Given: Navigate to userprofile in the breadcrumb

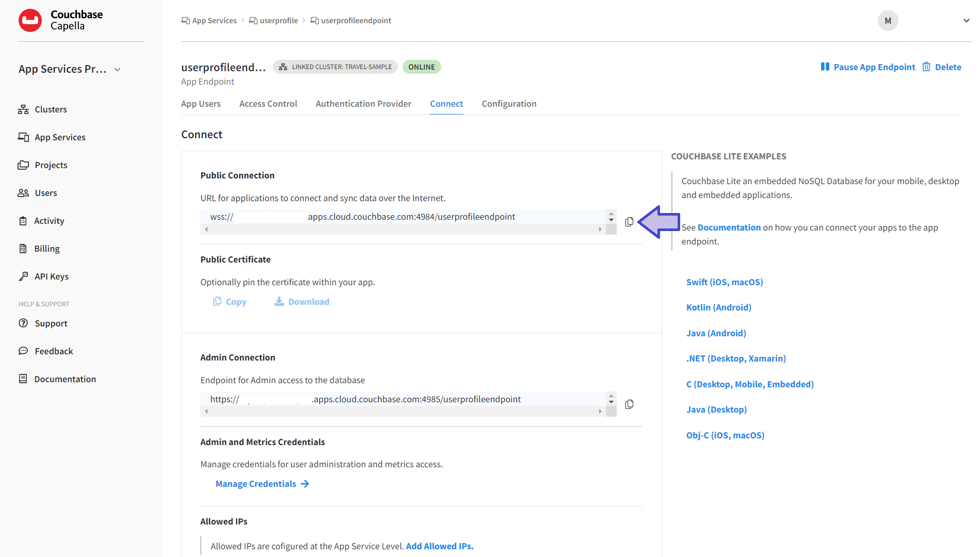Looking at the screenshot, I should pyautogui.click(x=278, y=21).
